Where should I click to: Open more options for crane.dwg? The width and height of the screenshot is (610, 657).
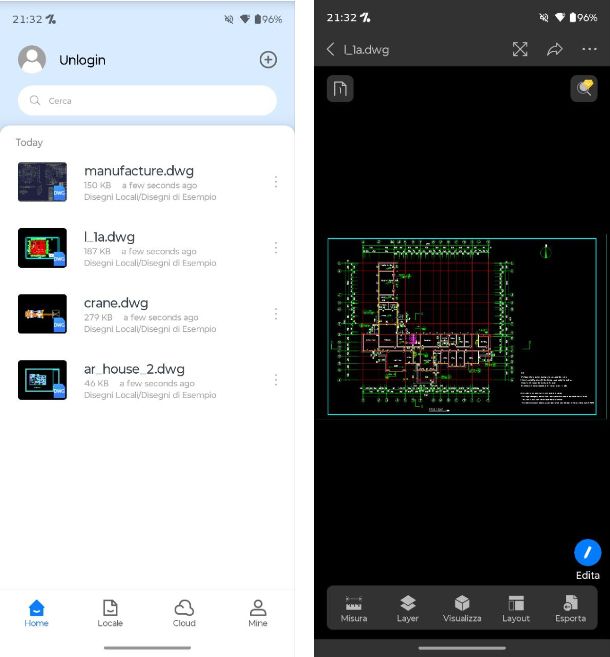[276, 314]
